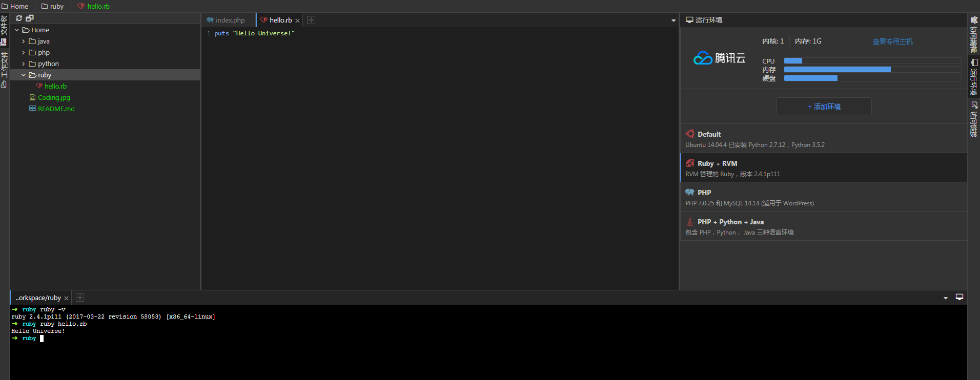
Task: Open the 协同编辑 collaboration side panel
Action: [x=974, y=34]
